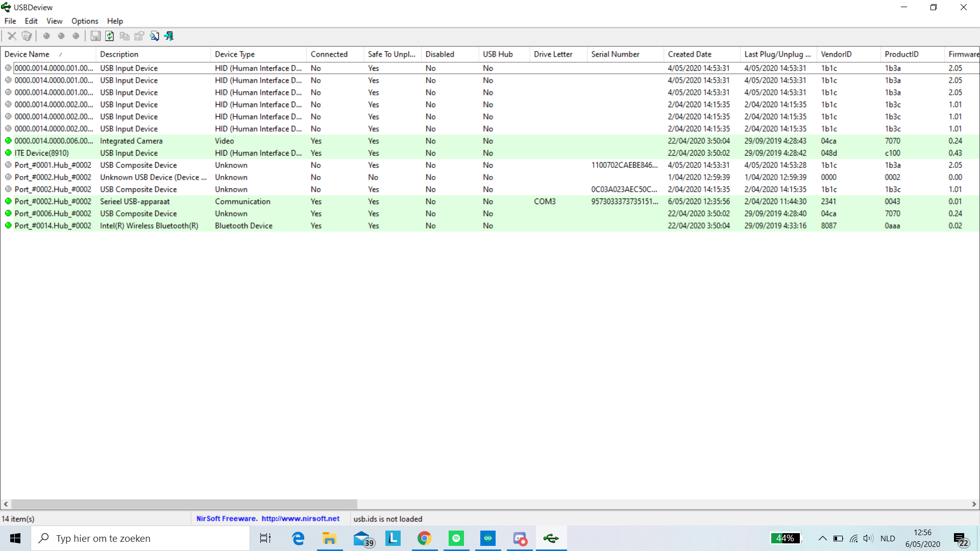Click the Disconnect X toolbar icon
The height and width of the screenshot is (551, 980).
tap(12, 36)
